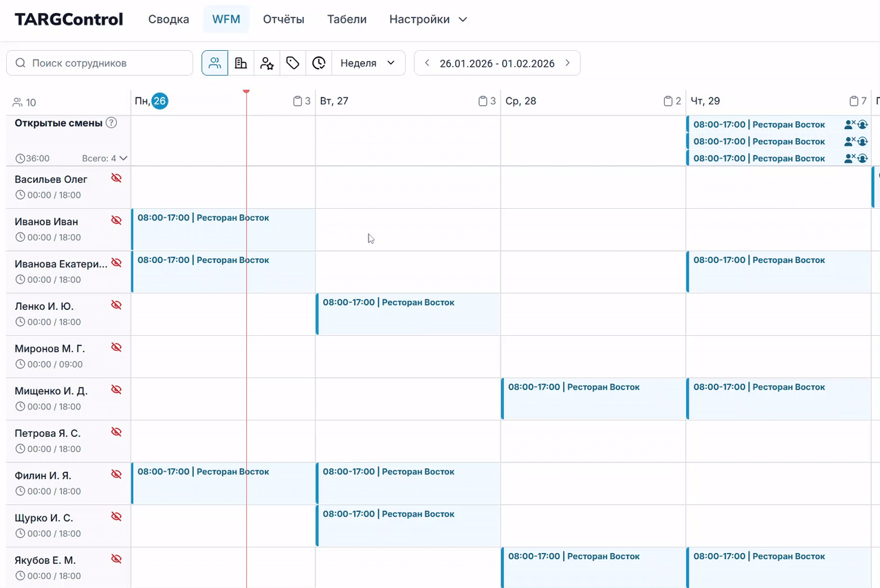
Task: Click the red current-time marker on timeline
Action: [246, 92]
